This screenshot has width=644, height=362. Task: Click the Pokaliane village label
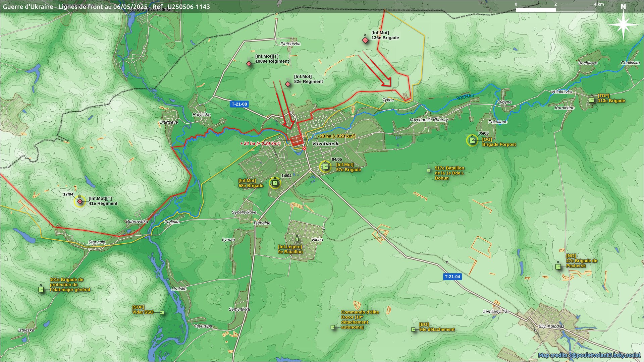coord(498,122)
